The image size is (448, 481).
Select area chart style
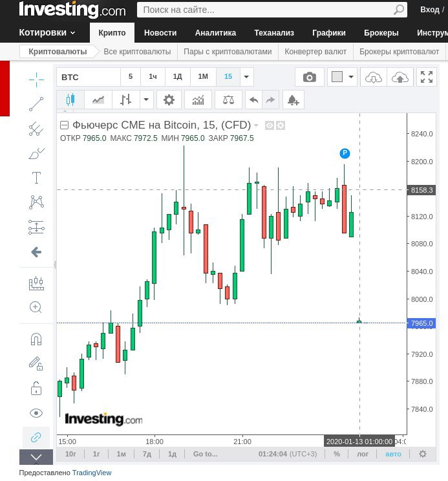(98, 100)
